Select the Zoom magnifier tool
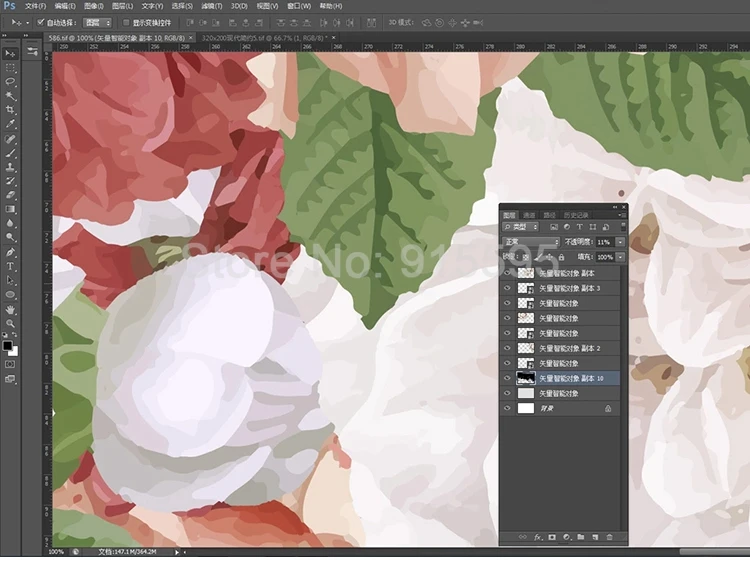This screenshot has height=567, width=750. click(x=10, y=323)
